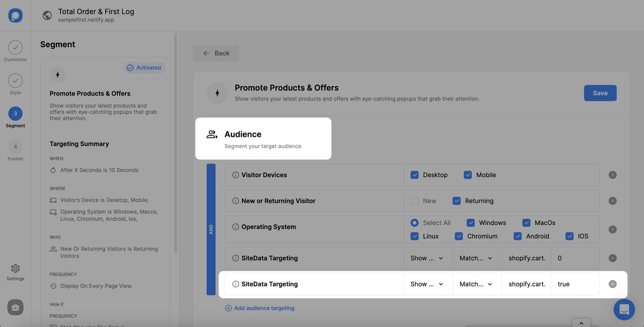This screenshot has width=644, height=327.
Task: Toggle the IOS checkbox
Action: [x=570, y=236]
